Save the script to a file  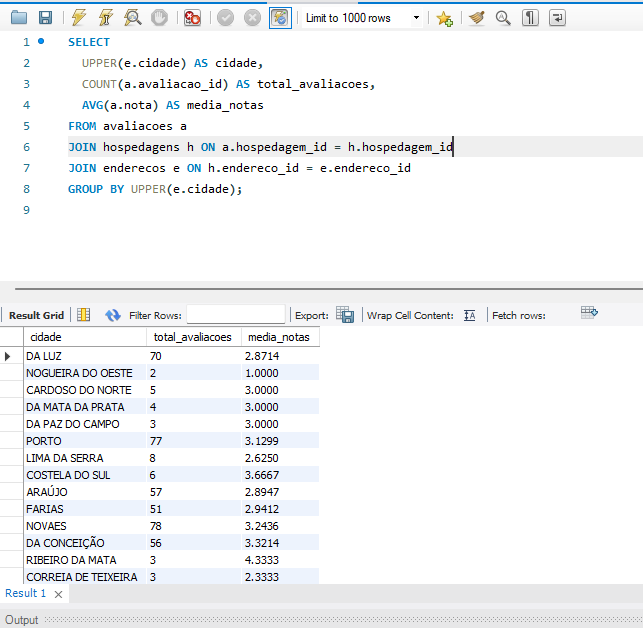tap(45, 18)
